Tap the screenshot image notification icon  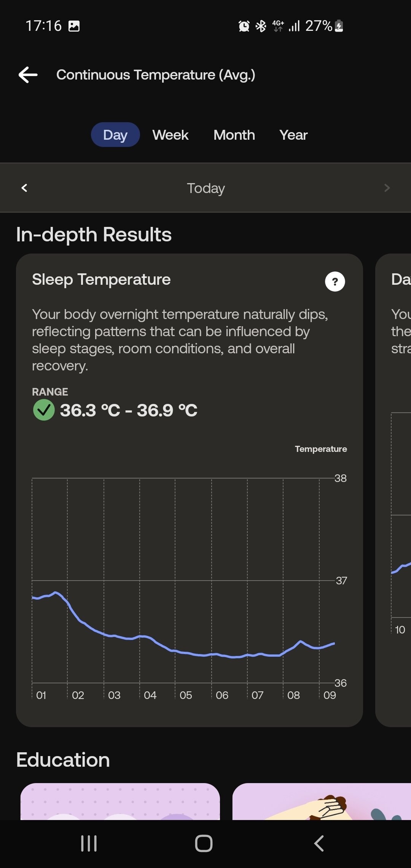[x=74, y=26]
